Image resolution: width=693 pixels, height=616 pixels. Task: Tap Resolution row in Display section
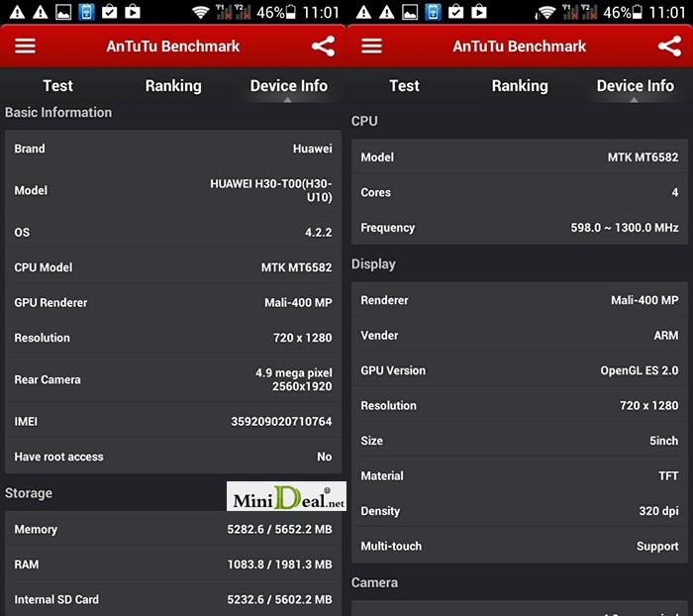[520, 405]
